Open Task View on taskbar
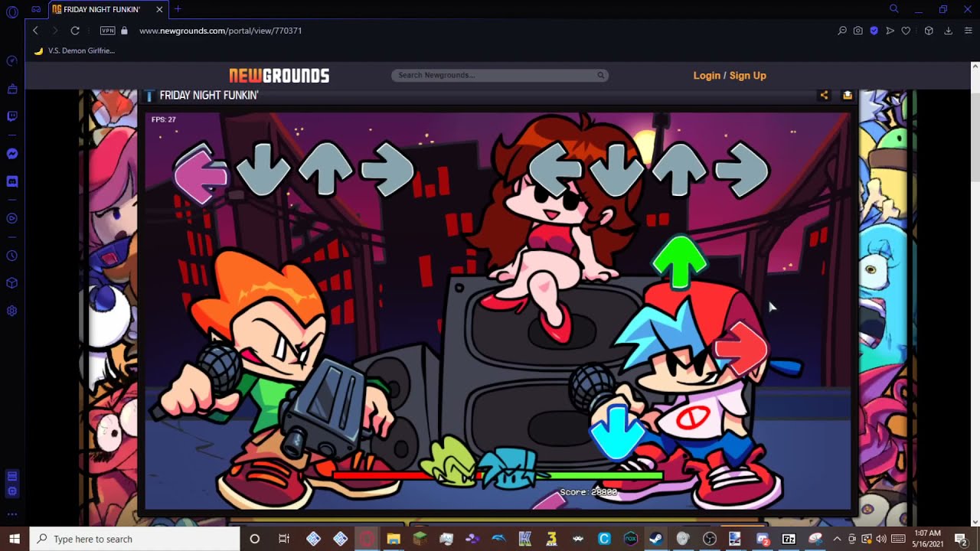Viewport: 980px width, 551px height. 284,539
